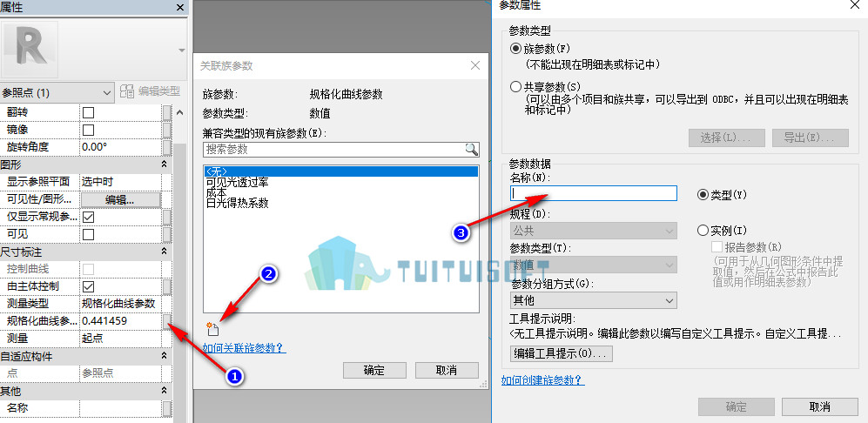868x423 pixels.
Task: Select 可见光透过率 in the parameter list
Action: [237, 182]
